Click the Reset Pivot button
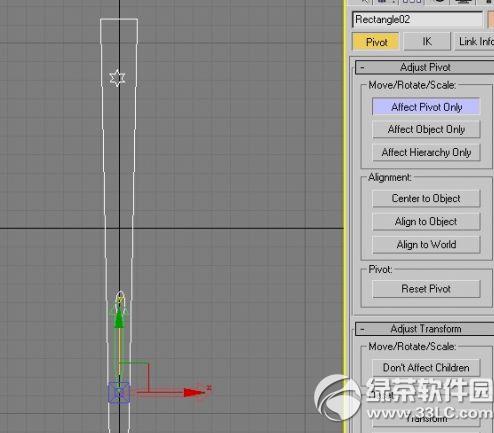The height and width of the screenshot is (433, 494). (x=426, y=289)
